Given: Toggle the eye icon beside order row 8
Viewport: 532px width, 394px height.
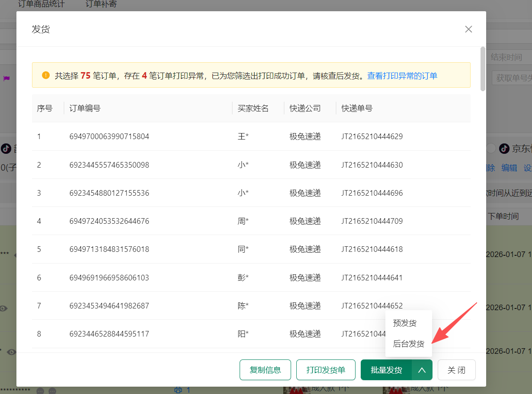Looking at the screenshot, I should pyautogui.click(x=12, y=352).
